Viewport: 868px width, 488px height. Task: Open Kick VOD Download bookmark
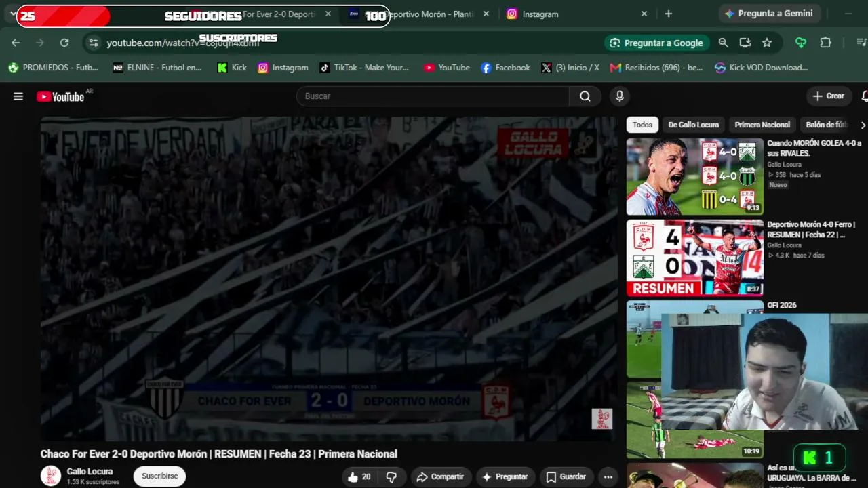tap(762, 68)
